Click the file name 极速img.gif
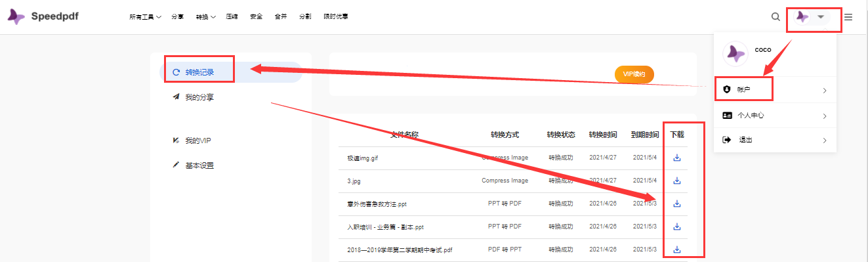This screenshot has height=262, width=868. click(363, 158)
